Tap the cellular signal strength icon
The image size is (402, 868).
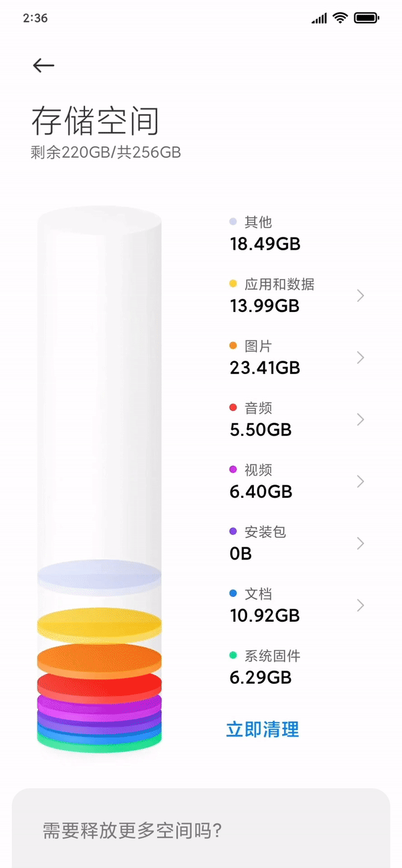(x=320, y=19)
